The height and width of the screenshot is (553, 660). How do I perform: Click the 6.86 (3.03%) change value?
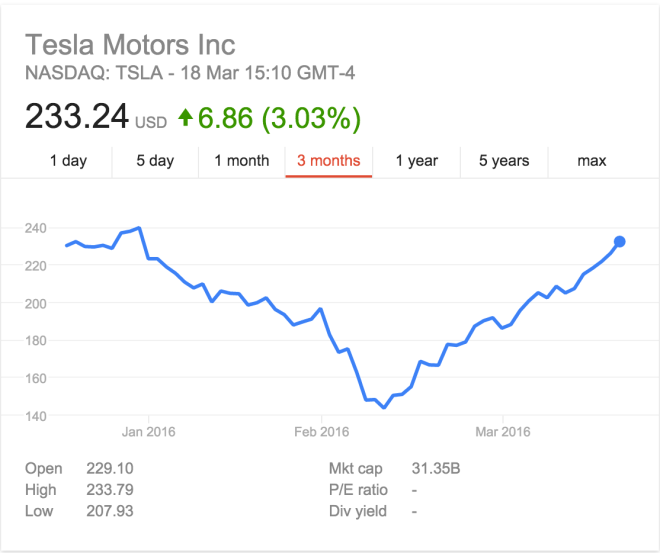click(279, 119)
